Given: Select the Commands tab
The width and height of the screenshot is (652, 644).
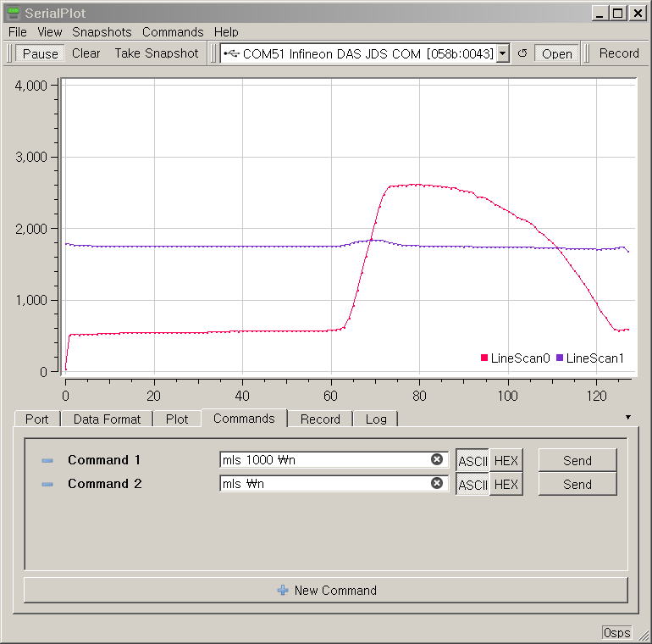Looking at the screenshot, I should [244, 418].
